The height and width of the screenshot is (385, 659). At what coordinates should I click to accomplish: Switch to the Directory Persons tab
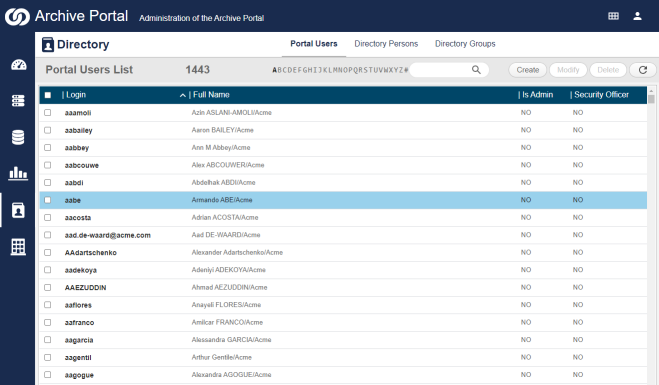[386, 44]
